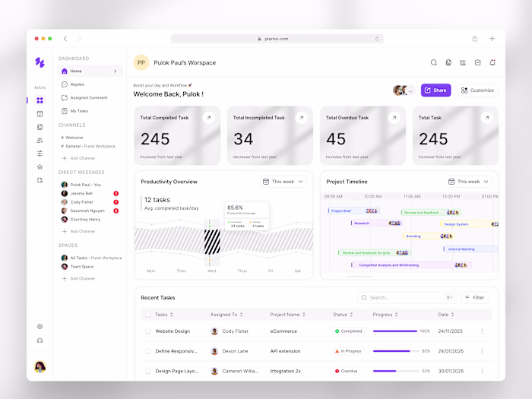Viewport: 532px width, 399px height.
Task: Select Competitor Analysis and Wireframing timeline bar
Action: [x=411, y=265]
